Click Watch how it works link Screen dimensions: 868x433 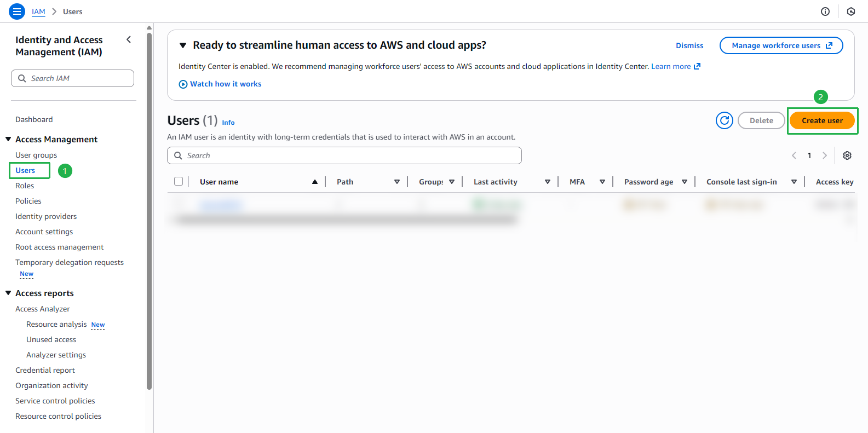pos(226,84)
